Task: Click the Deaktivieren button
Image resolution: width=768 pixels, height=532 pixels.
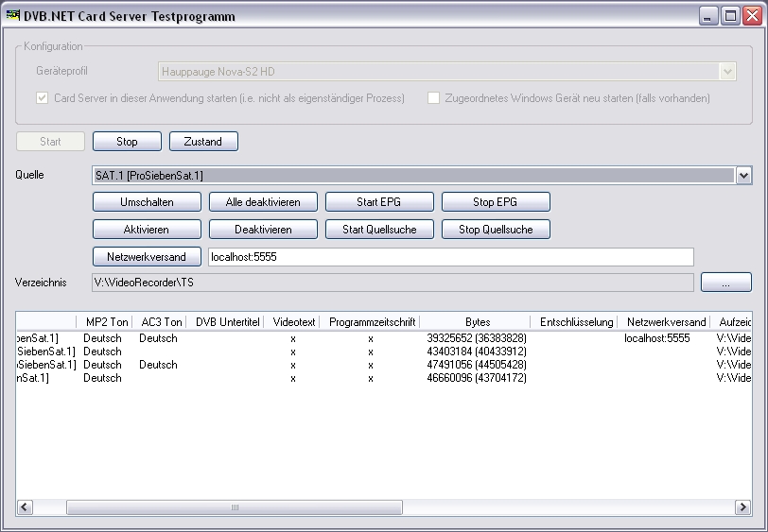Action: coord(262,230)
